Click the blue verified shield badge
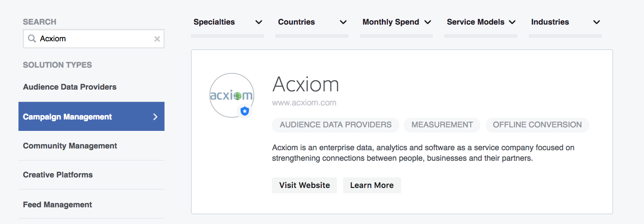This screenshot has height=224, width=644. 245,111
